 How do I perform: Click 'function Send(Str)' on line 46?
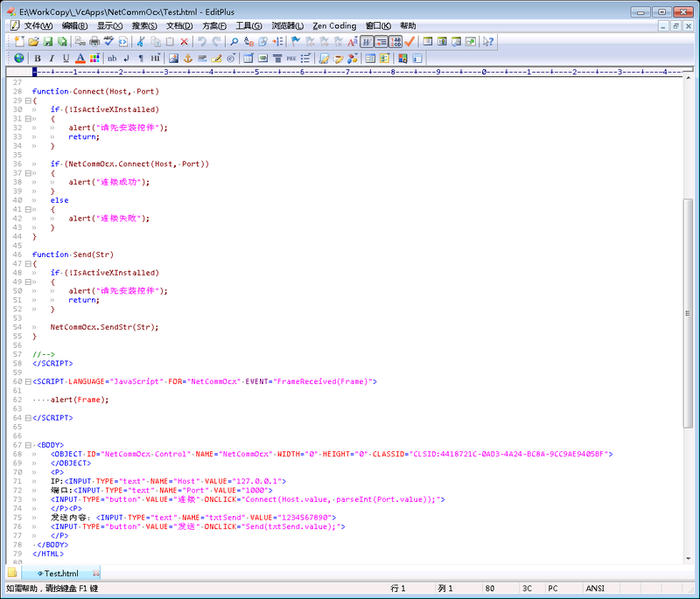(x=73, y=254)
